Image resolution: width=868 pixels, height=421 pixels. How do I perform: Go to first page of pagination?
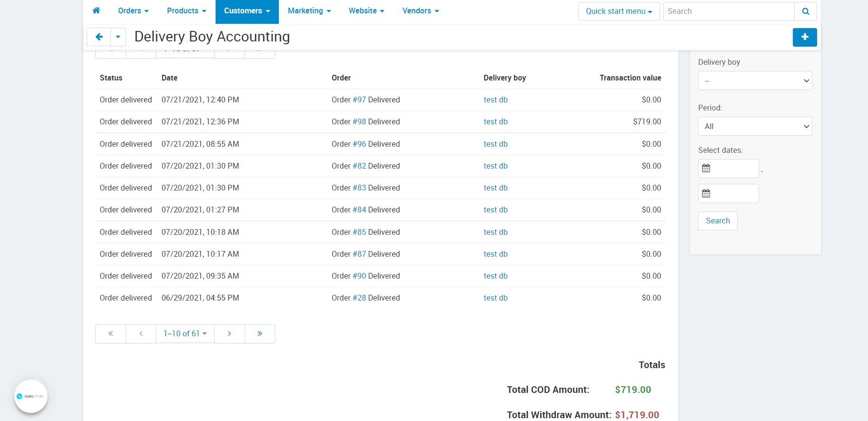pos(110,333)
